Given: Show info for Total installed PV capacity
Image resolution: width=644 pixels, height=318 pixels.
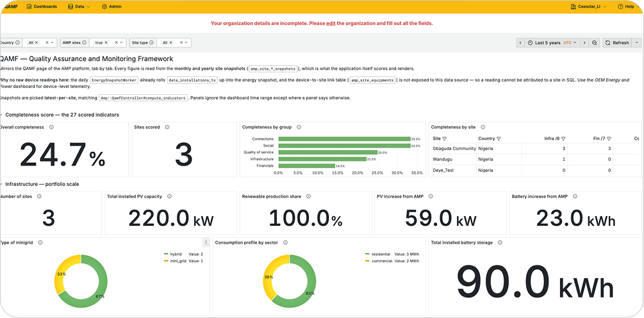Looking at the screenshot, I should tap(169, 197).
